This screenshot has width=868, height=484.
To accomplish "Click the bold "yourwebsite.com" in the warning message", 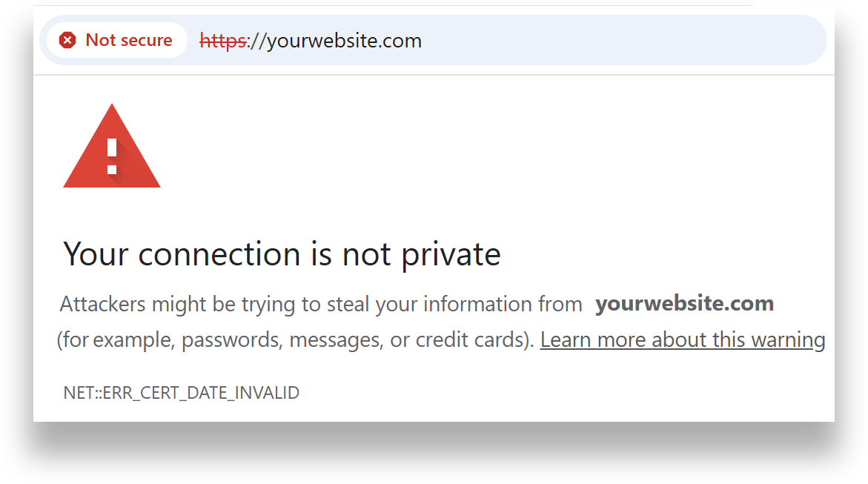I will [x=684, y=304].
